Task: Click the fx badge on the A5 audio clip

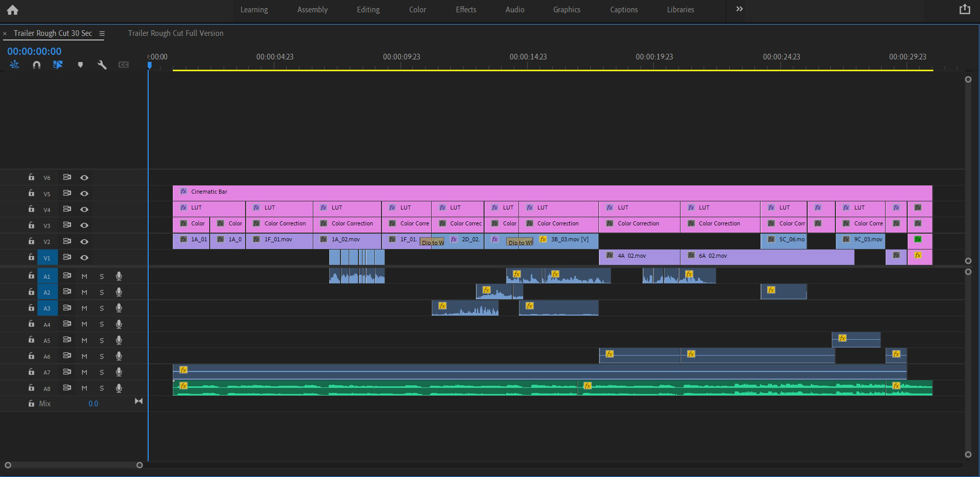Action: click(x=842, y=338)
